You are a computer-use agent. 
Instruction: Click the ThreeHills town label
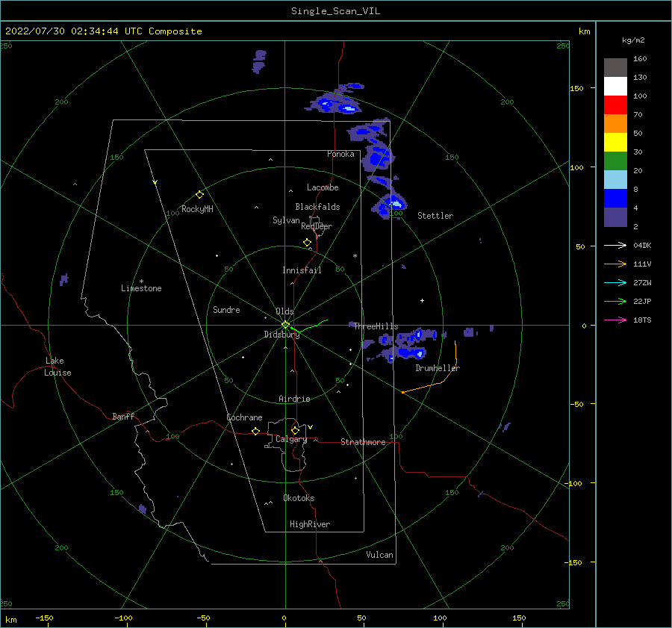[376, 326]
